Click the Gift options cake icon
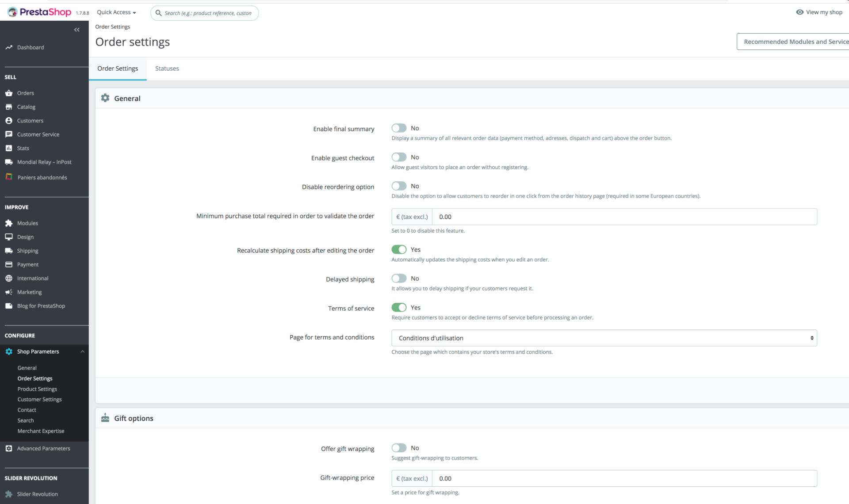The height and width of the screenshot is (504, 849). 105,417
